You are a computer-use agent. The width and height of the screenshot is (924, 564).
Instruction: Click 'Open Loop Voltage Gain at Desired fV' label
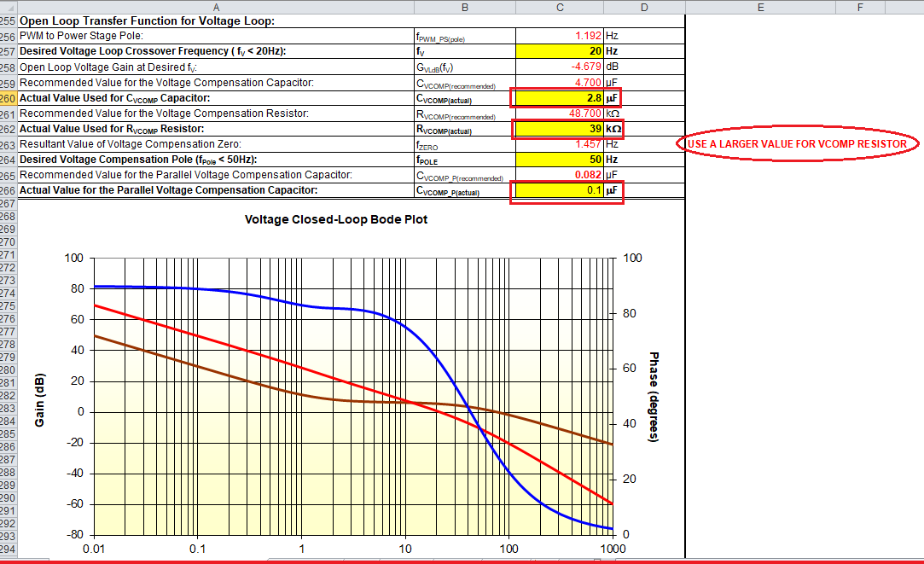[x=108, y=67]
